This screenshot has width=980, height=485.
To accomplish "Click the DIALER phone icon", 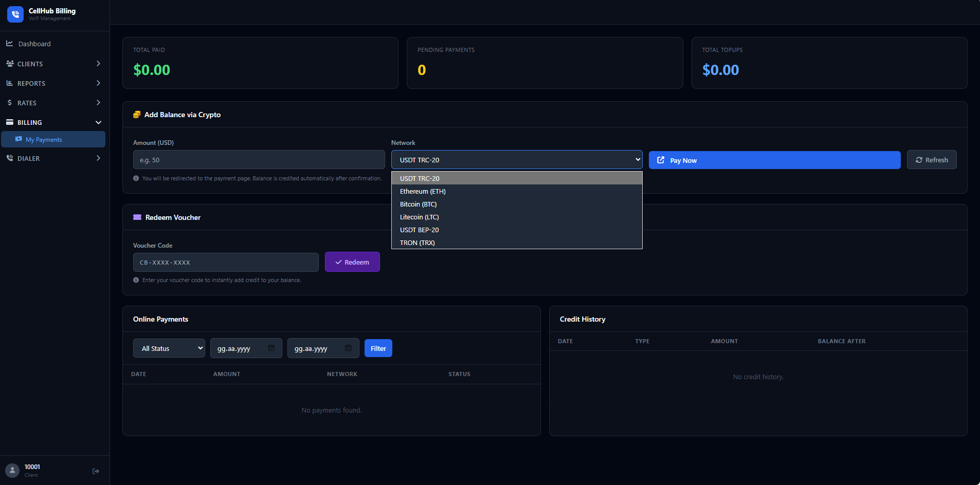I will 10,158.
